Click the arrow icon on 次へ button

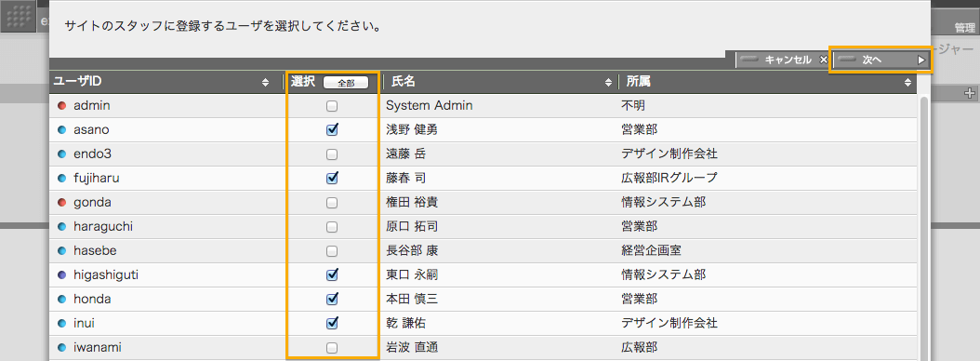coord(920,60)
